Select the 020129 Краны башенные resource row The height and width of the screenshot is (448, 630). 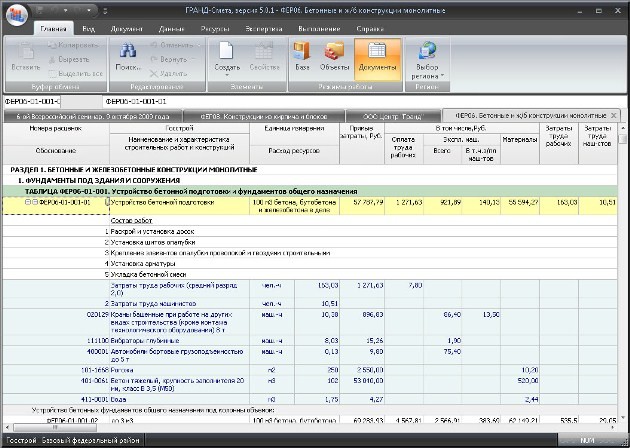[x=310, y=322]
